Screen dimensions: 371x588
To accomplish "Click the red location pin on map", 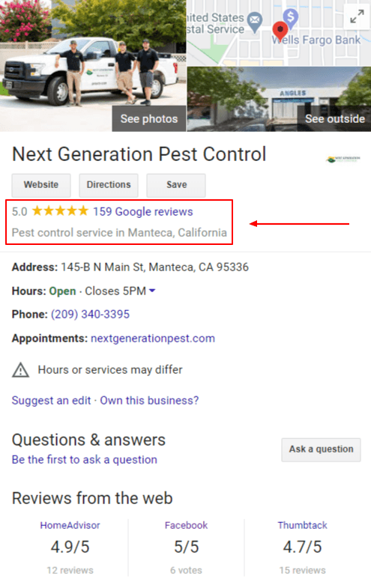I will 280,31.
